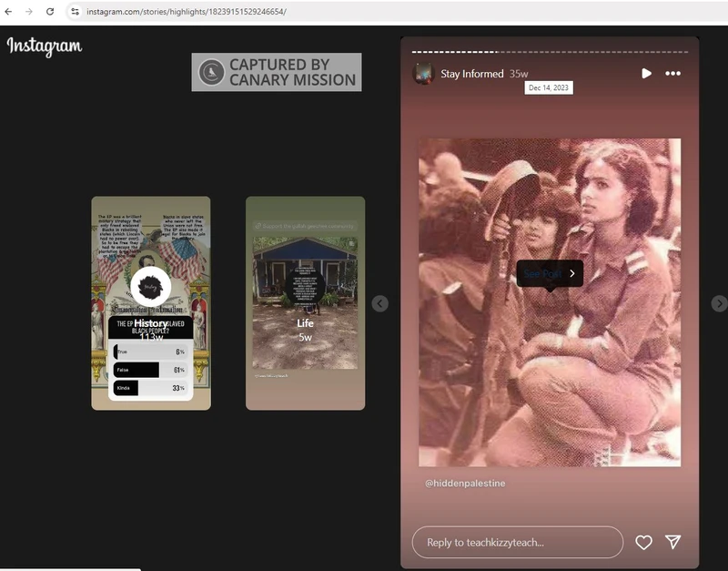Open site information icon in address bar
The width and height of the screenshot is (728, 571).
point(76,12)
